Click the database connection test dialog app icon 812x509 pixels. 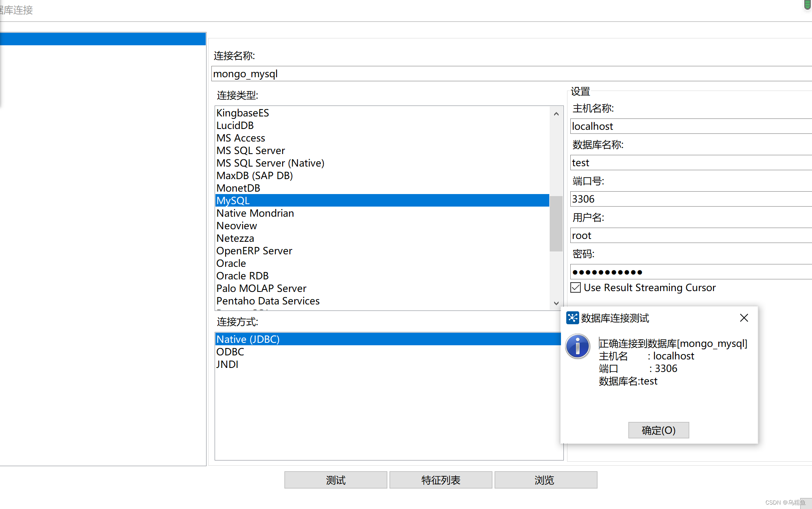(x=572, y=318)
